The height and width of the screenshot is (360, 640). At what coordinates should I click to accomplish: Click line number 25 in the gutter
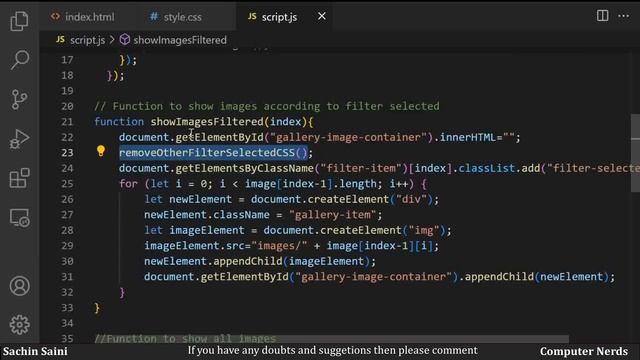[67, 184]
